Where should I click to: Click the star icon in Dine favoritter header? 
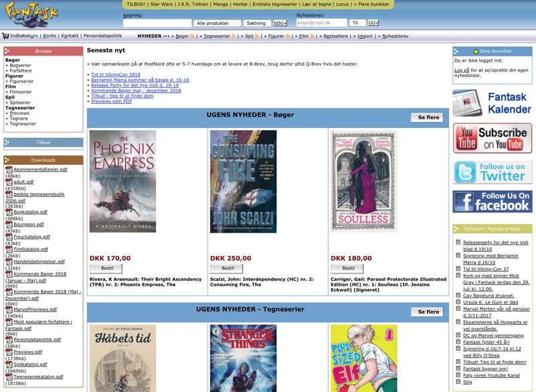[x=476, y=52]
